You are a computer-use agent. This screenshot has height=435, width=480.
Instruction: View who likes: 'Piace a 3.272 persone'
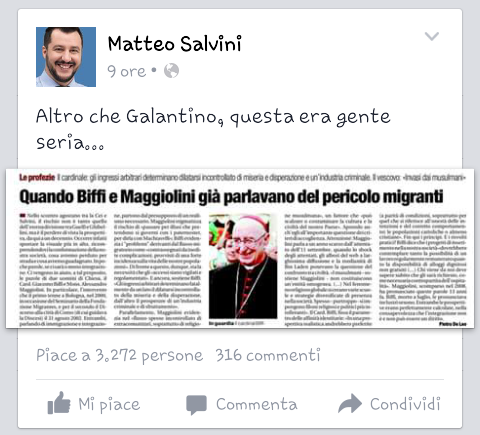119,356
